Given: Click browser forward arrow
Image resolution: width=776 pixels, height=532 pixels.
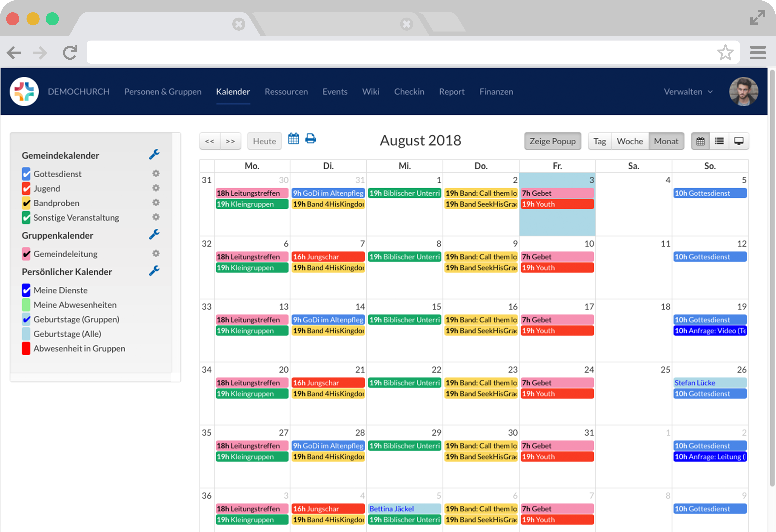Looking at the screenshot, I should [40, 52].
